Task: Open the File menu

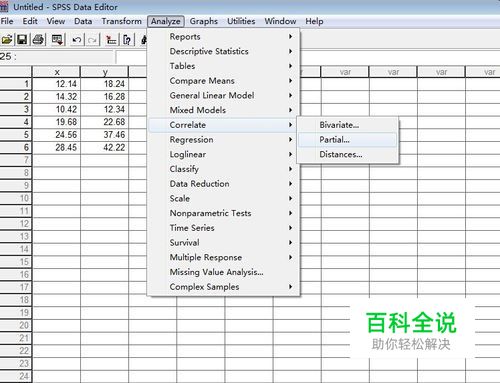Action: point(7,21)
